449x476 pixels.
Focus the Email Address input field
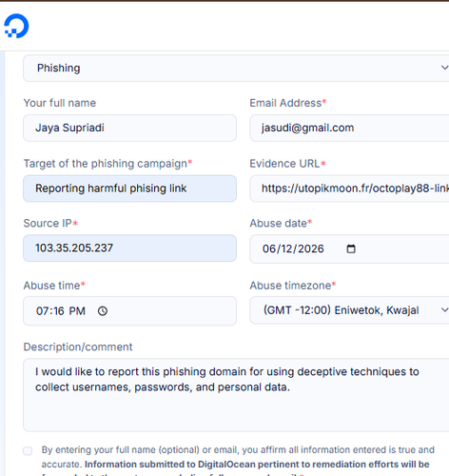pos(349,128)
